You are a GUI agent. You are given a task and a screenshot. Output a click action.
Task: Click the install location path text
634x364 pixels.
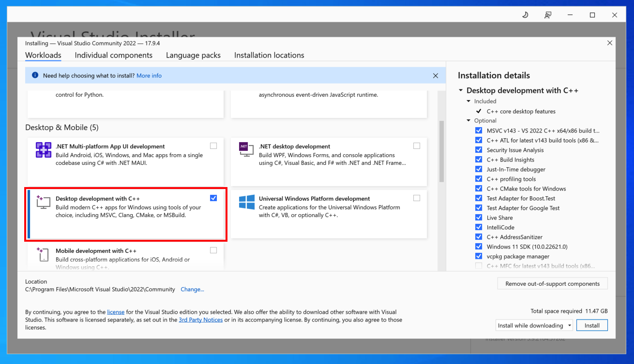tap(100, 290)
